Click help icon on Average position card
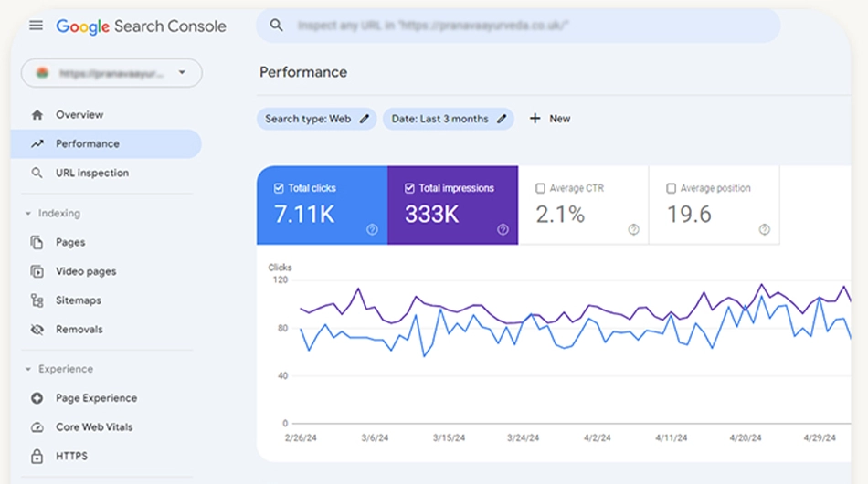 pos(765,229)
